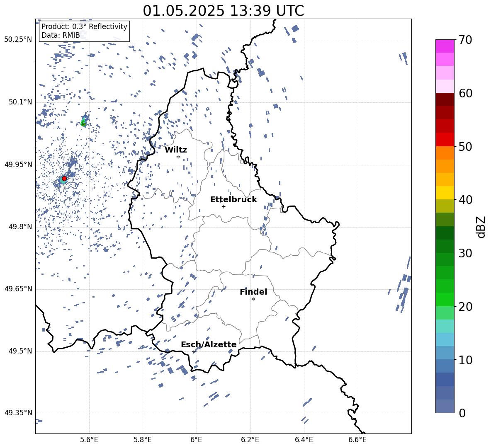The width and height of the screenshot is (491, 448).
Task: Click the 30 tick on colorbar
Action: [x=465, y=253]
